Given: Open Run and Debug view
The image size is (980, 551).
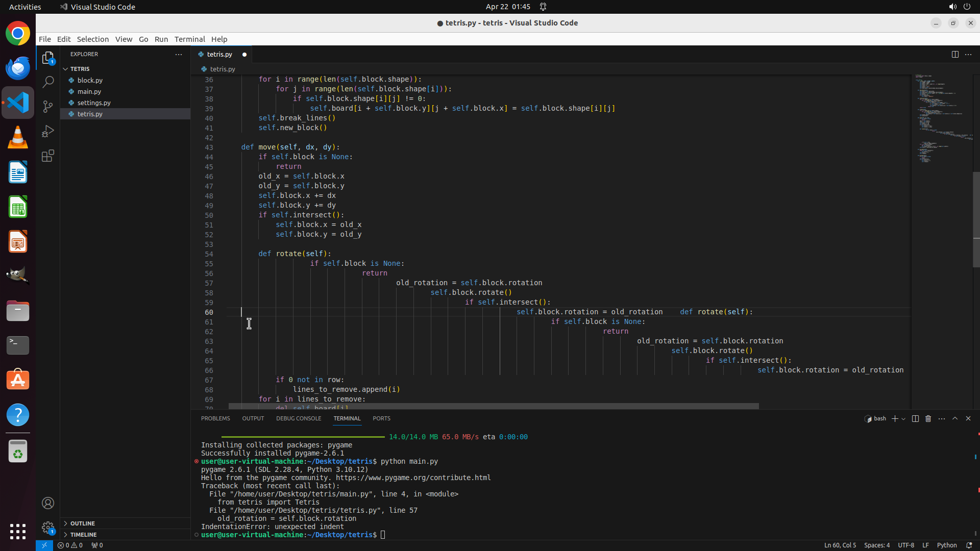Looking at the screenshot, I should click(x=48, y=131).
